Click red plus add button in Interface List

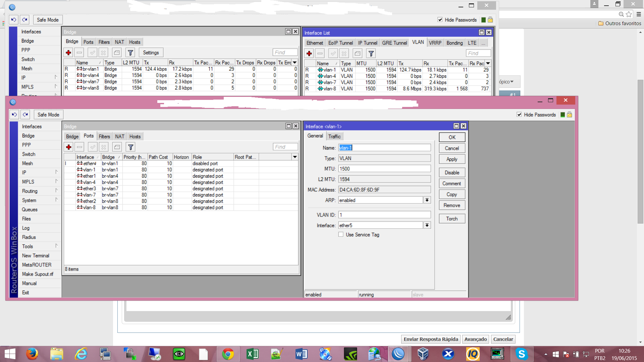pos(309,53)
